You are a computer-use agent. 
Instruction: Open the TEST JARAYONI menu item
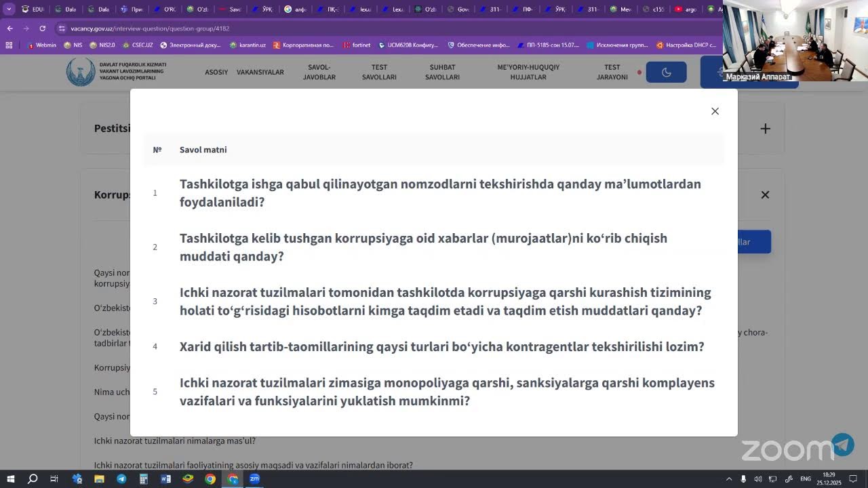[x=612, y=72]
